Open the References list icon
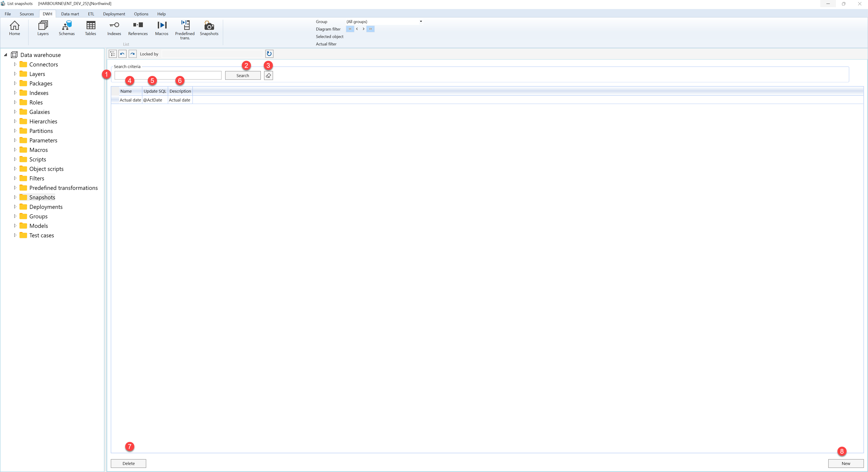The height and width of the screenshot is (472, 868). [138, 28]
